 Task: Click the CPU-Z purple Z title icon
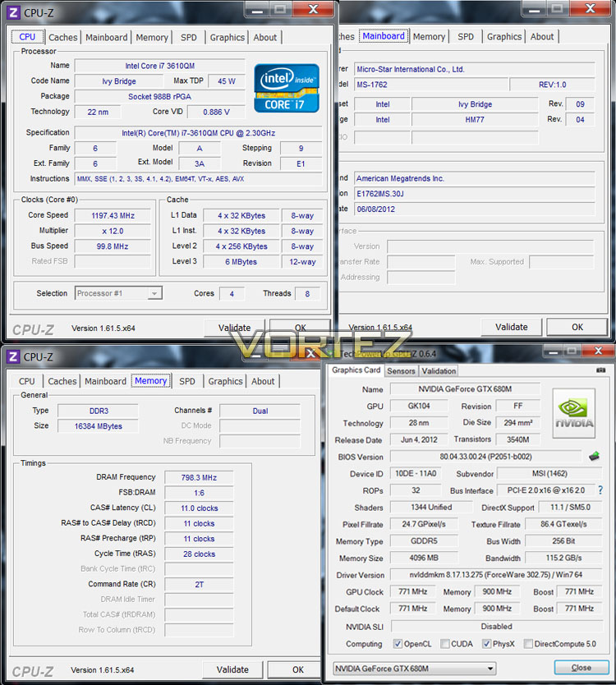pos(13,12)
